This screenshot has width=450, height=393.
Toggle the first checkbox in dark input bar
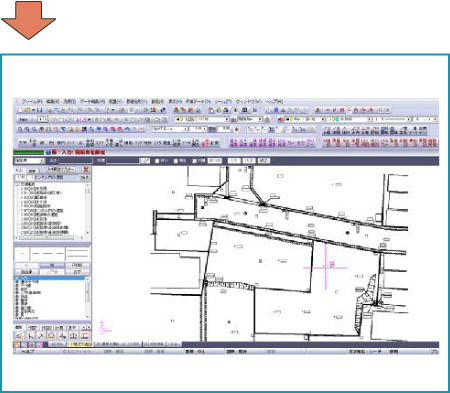(157, 161)
